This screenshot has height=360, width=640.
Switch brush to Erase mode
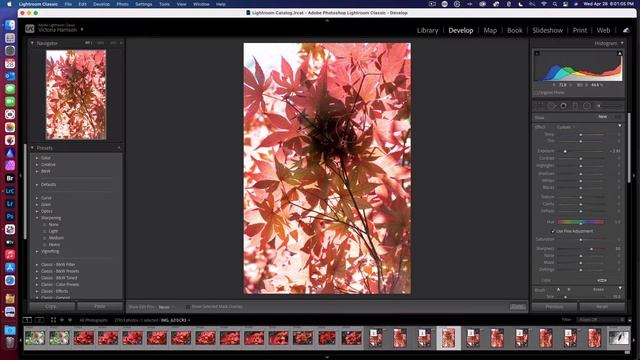pyautogui.click(x=598, y=289)
